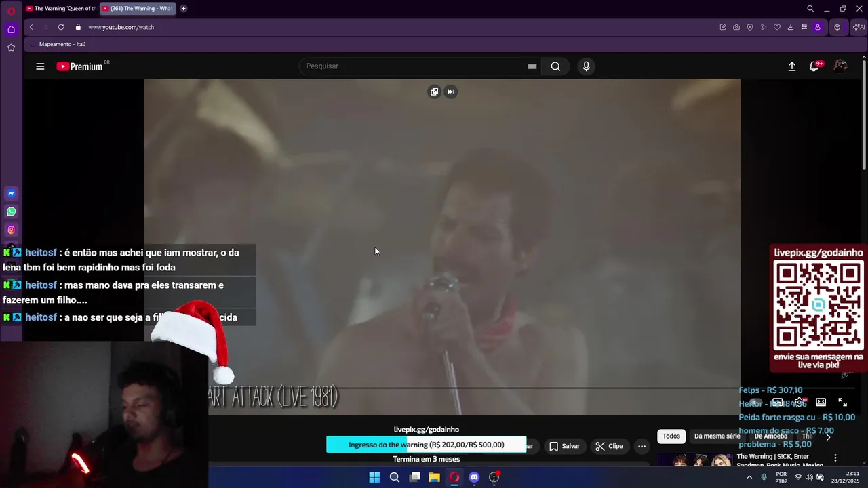Open OBS Studio from the taskbar
The height and width of the screenshot is (488, 868).
[494, 477]
